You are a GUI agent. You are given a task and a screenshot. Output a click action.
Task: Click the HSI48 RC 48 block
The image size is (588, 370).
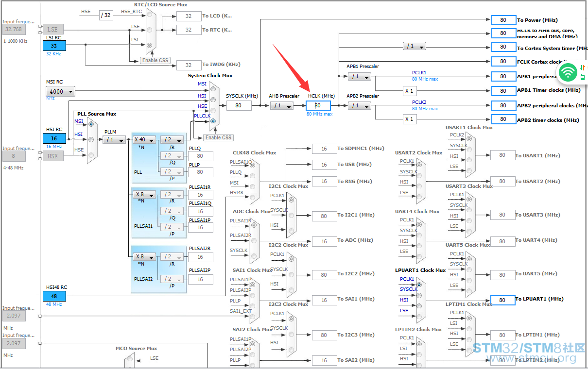click(54, 296)
